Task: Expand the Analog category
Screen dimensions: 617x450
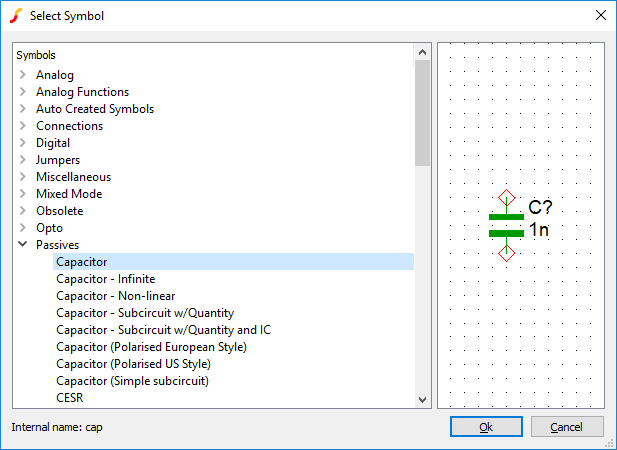Action: coord(23,75)
